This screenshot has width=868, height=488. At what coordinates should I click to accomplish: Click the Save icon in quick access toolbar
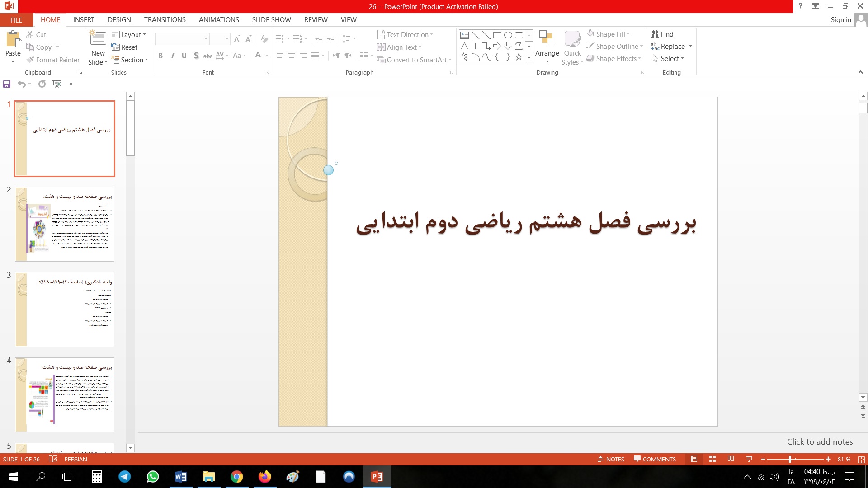tap(7, 84)
